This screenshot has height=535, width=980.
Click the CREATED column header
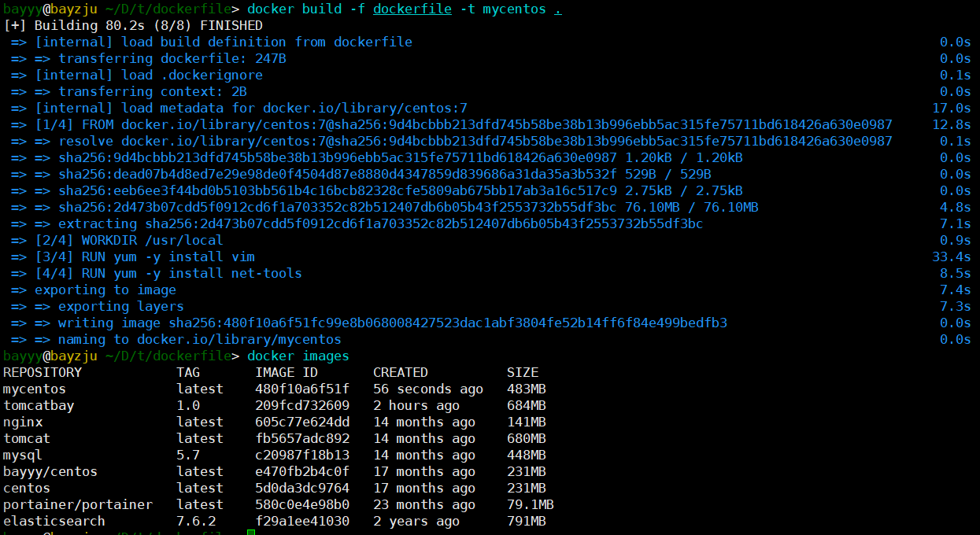(x=400, y=372)
